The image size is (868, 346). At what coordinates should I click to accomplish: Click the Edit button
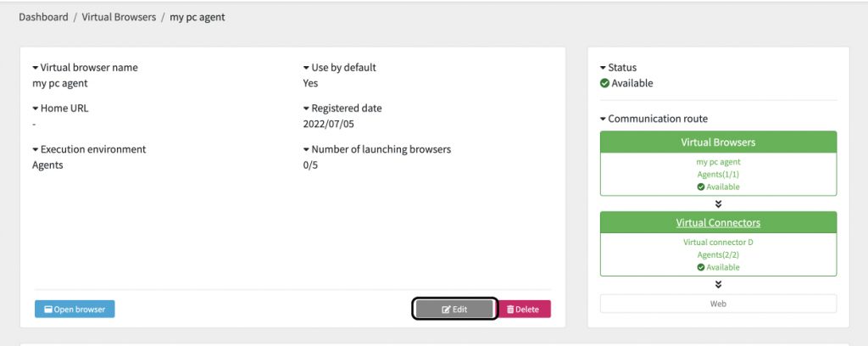pos(454,309)
